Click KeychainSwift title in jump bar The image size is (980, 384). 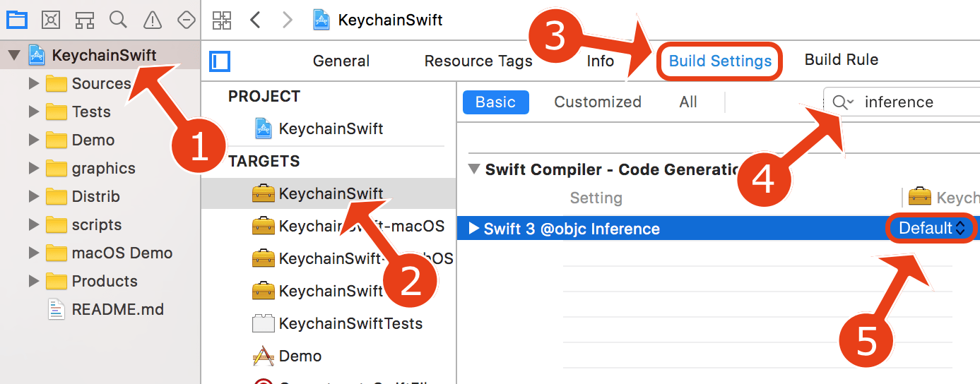pos(390,20)
